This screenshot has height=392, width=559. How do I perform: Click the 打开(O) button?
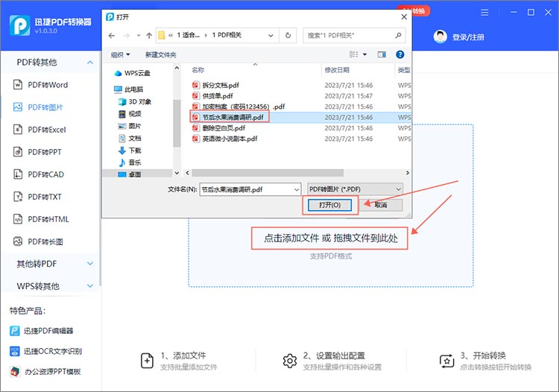coord(329,205)
